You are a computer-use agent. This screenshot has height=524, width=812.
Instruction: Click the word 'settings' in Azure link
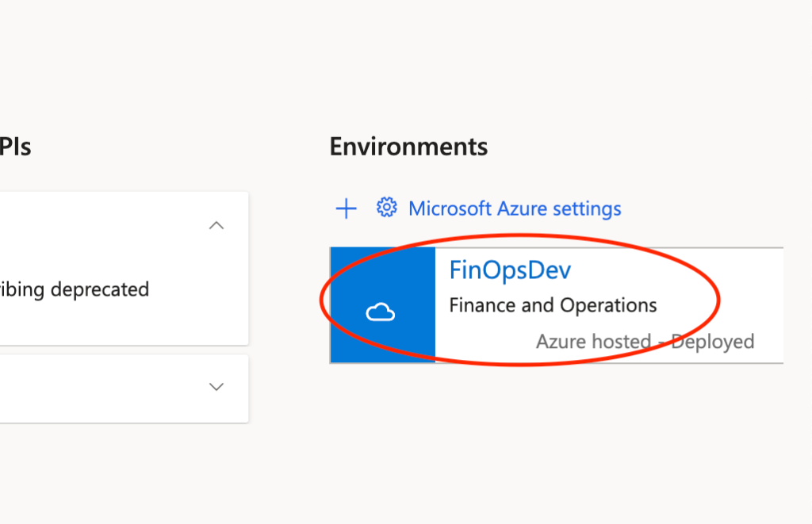point(586,208)
